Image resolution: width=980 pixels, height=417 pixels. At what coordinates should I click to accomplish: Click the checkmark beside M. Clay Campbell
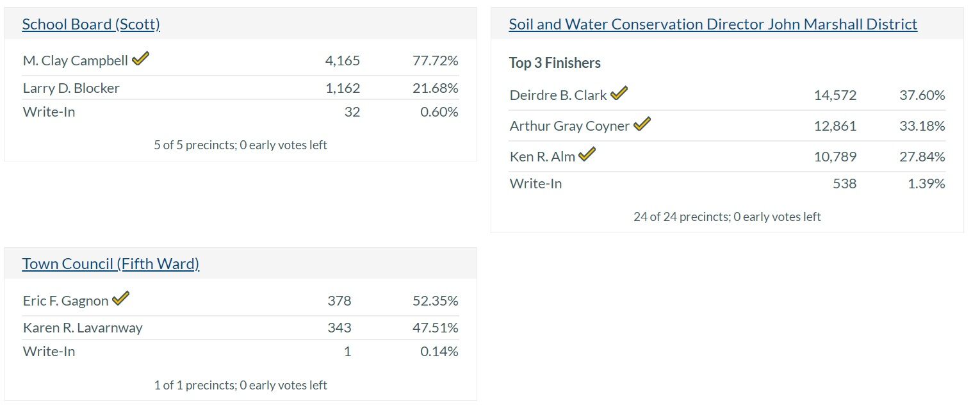140,58
